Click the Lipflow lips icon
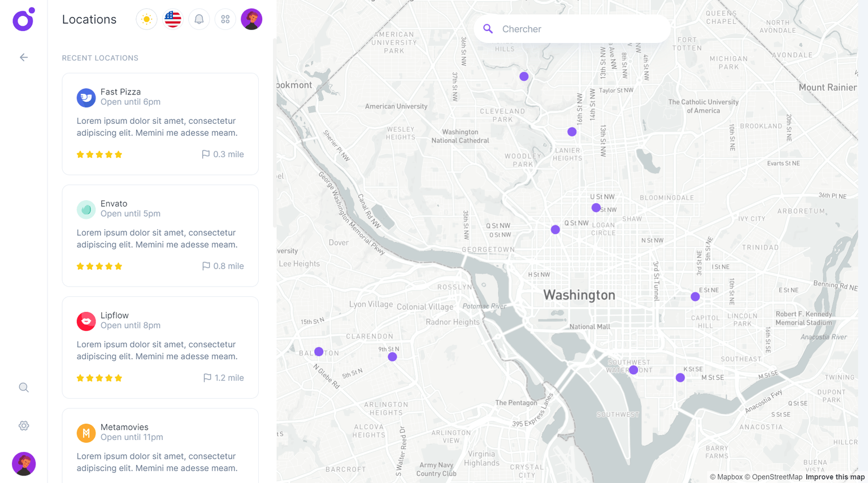868x483 pixels. click(x=86, y=321)
